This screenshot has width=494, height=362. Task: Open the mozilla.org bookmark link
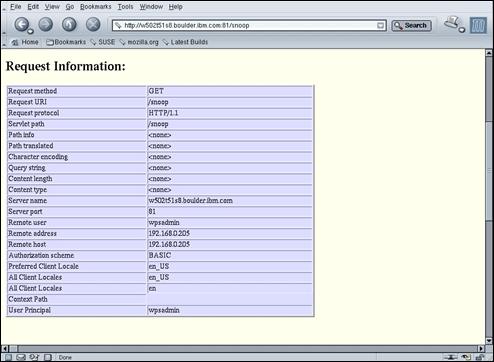(x=139, y=42)
